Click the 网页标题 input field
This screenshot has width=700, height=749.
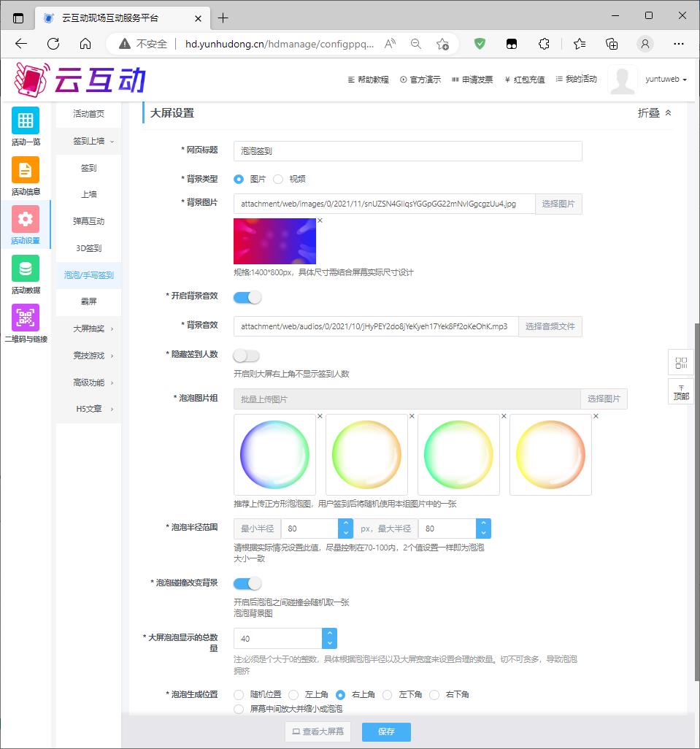407,151
